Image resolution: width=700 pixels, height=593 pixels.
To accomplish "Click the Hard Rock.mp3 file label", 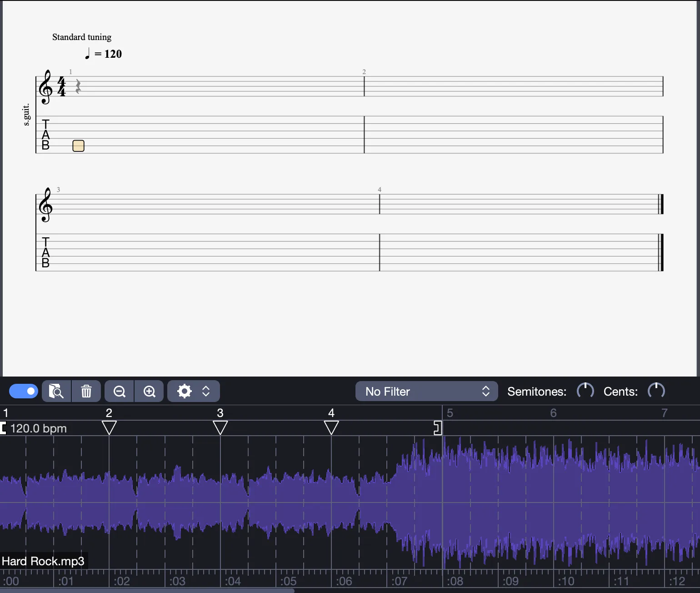I will [x=43, y=561].
